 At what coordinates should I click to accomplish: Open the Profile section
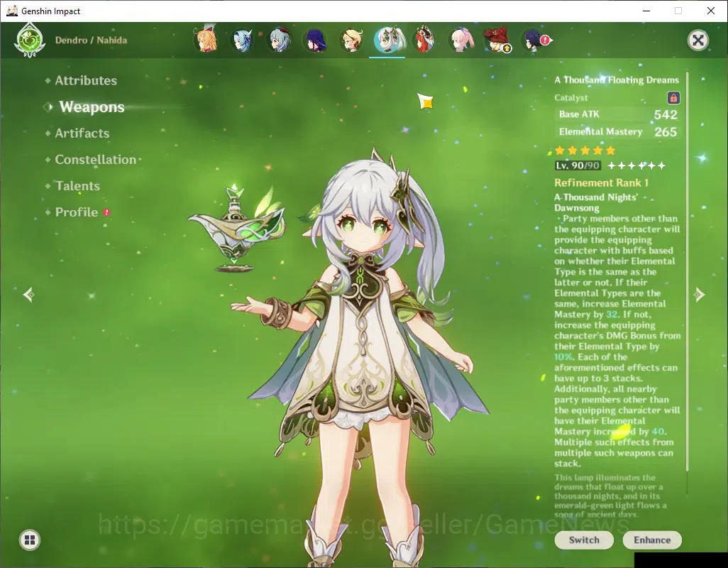[77, 212]
